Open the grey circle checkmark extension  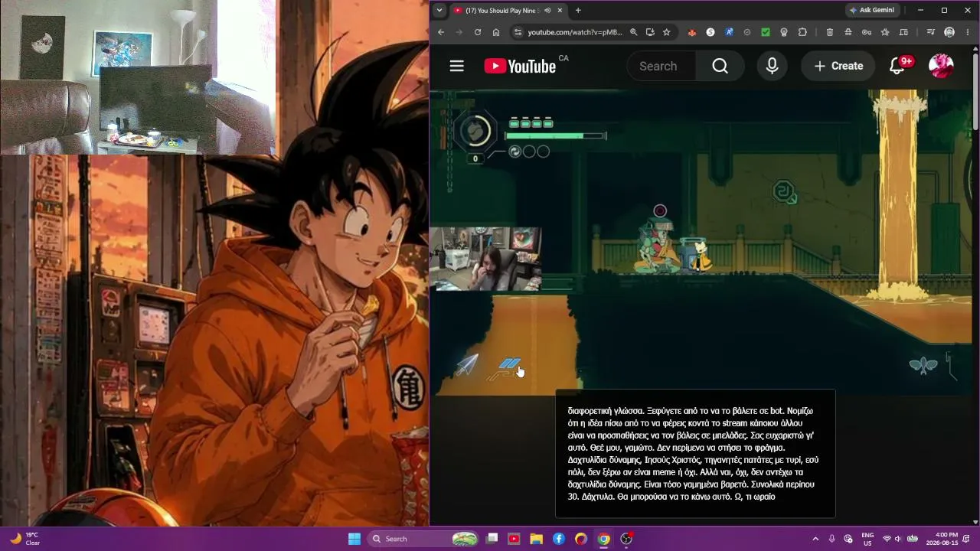[x=747, y=32]
